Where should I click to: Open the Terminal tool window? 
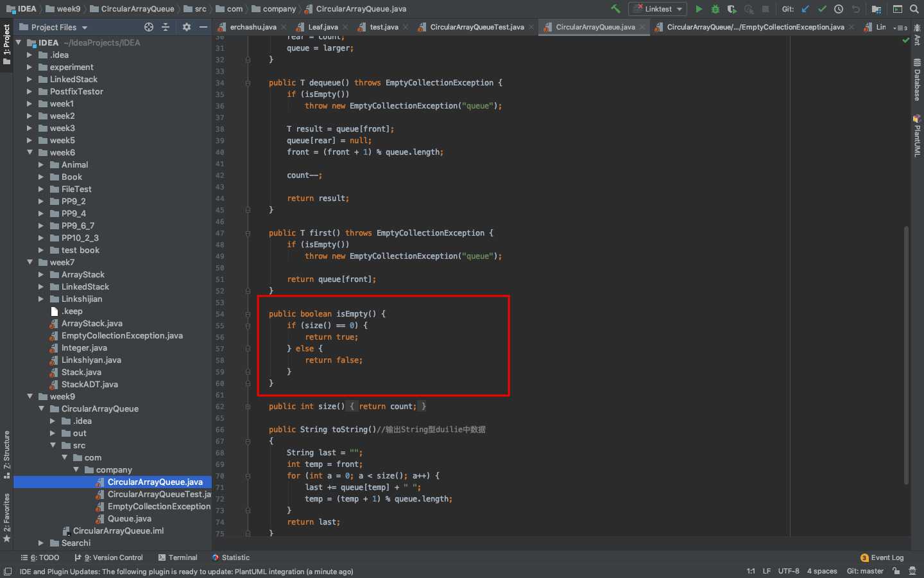pos(178,557)
